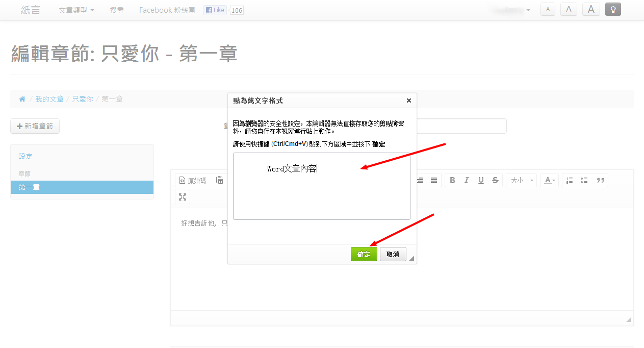Toggle the light bulb night mode button

tap(613, 9)
